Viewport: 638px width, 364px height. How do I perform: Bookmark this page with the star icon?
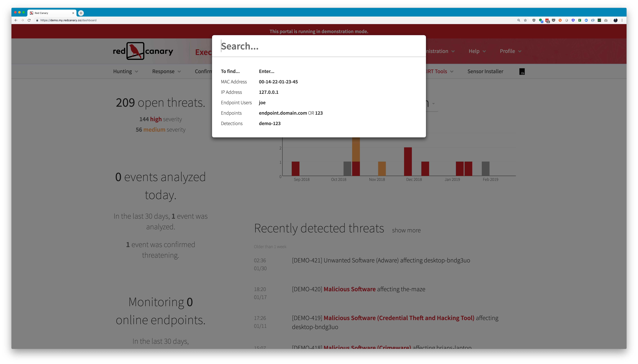tap(525, 20)
